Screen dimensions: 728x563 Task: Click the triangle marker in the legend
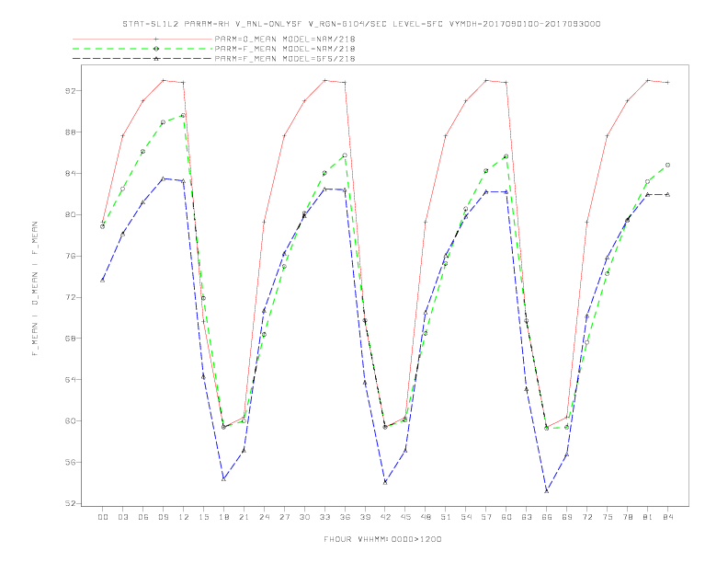click(156, 59)
